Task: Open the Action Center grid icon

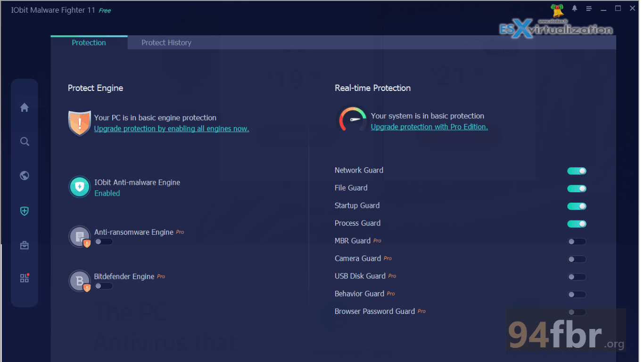Action: [x=25, y=278]
